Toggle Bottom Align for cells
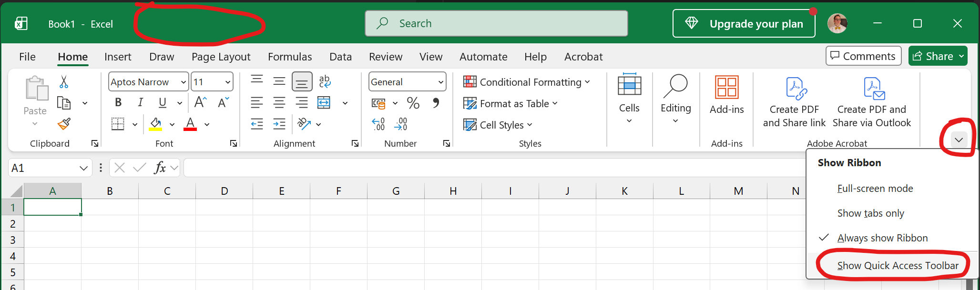The width and height of the screenshot is (980, 290). 302,82
